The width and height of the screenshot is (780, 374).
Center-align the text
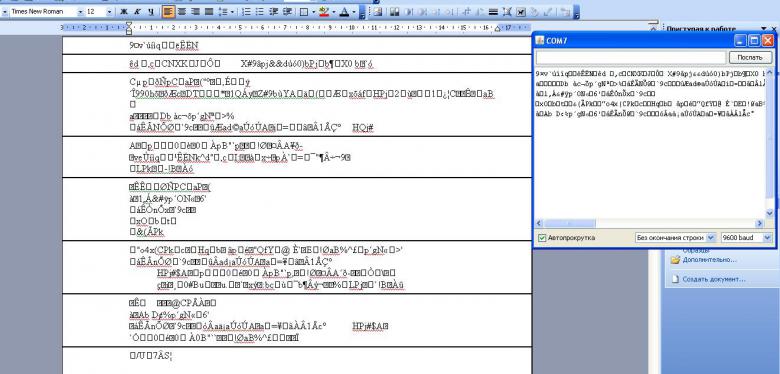[x=182, y=11]
